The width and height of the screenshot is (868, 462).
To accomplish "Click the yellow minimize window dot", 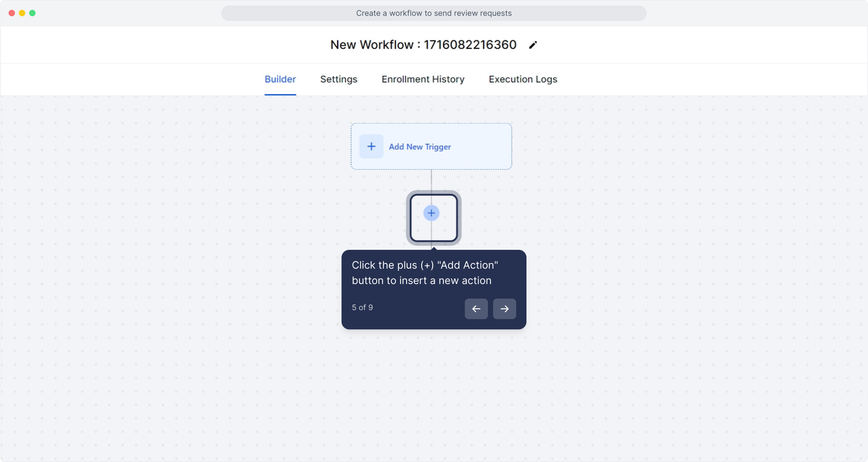I will [x=22, y=13].
